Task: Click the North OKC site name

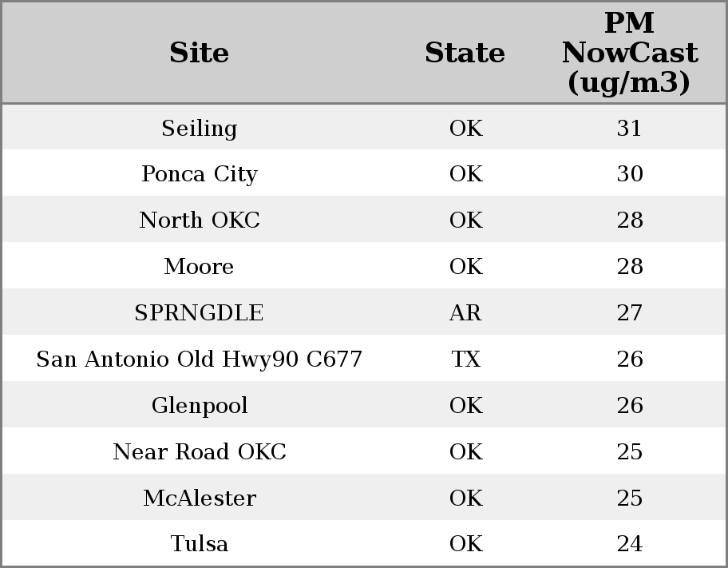Action: pyautogui.click(x=199, y=220)
